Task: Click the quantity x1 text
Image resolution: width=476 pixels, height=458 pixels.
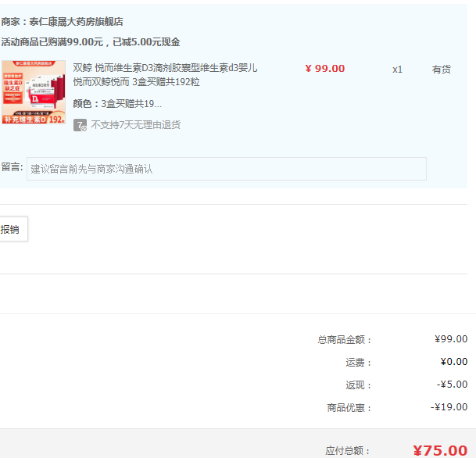Action: (x=397, y=70)
